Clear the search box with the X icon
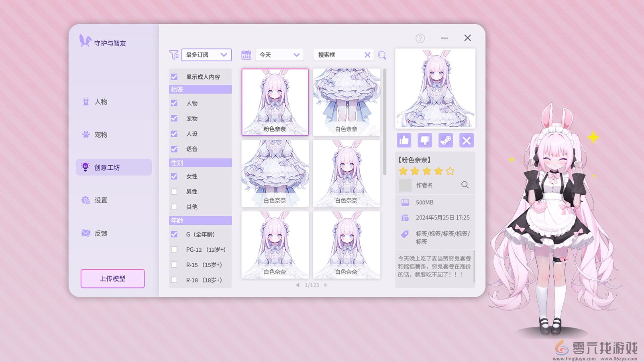 pos(367,55)
